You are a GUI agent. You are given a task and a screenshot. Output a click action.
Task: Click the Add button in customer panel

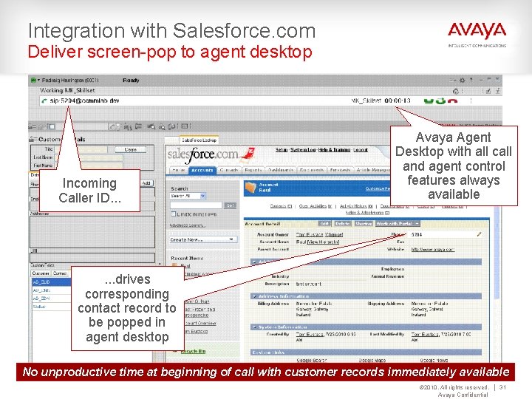(146, 183)
